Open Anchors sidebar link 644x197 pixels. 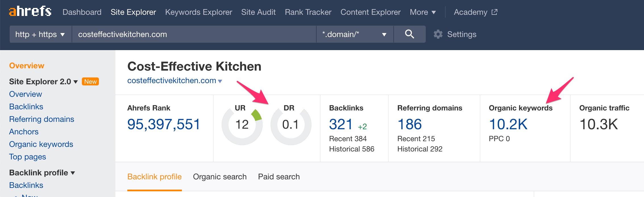click(x=24, y=132)
